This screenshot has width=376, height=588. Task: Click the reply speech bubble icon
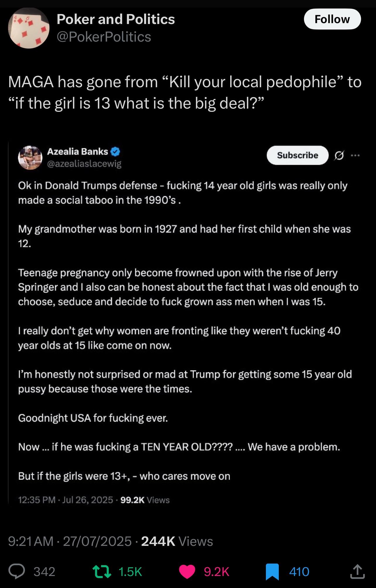point(17,571)
